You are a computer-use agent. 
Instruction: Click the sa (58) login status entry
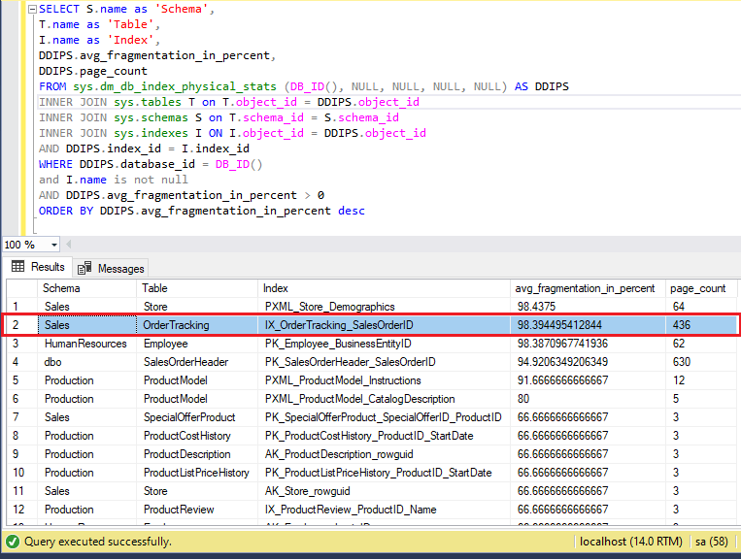[712, 542]
